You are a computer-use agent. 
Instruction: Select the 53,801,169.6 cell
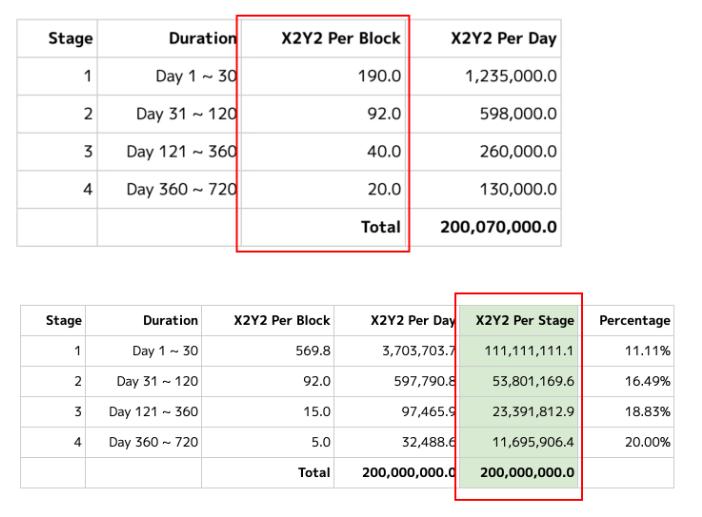(x=529, y=381)
